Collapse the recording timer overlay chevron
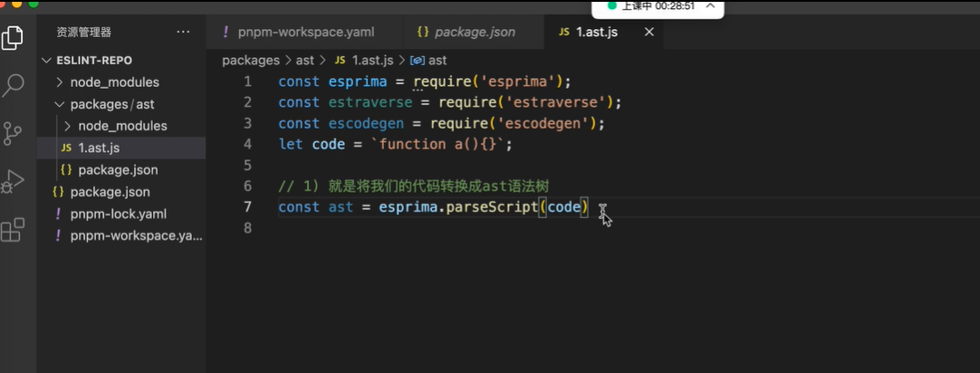980x373 pixels. point(711,5)
